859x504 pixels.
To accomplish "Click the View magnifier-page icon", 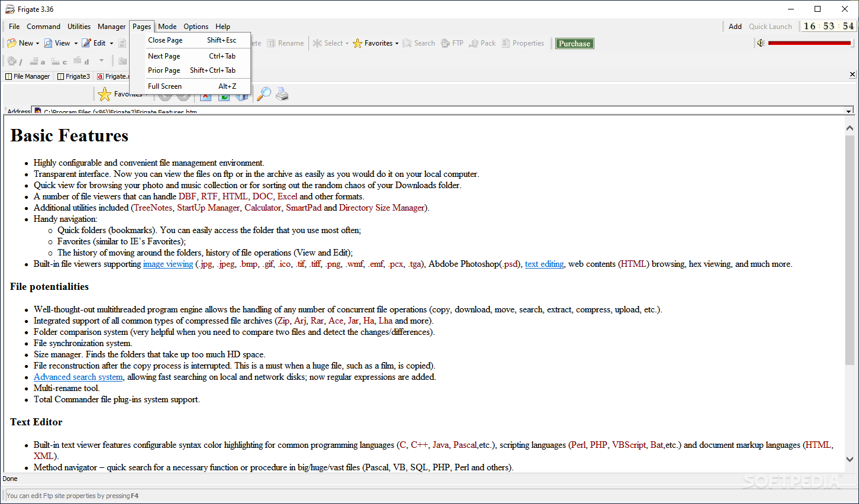I will pyautogui.click(x=48, y=43).
